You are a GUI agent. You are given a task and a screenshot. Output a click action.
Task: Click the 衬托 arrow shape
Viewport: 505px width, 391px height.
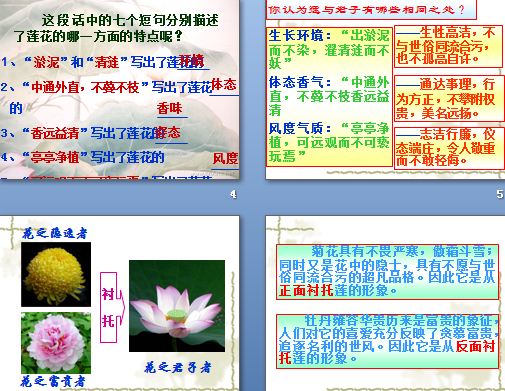pyautogui.click(x=112, y=308)
